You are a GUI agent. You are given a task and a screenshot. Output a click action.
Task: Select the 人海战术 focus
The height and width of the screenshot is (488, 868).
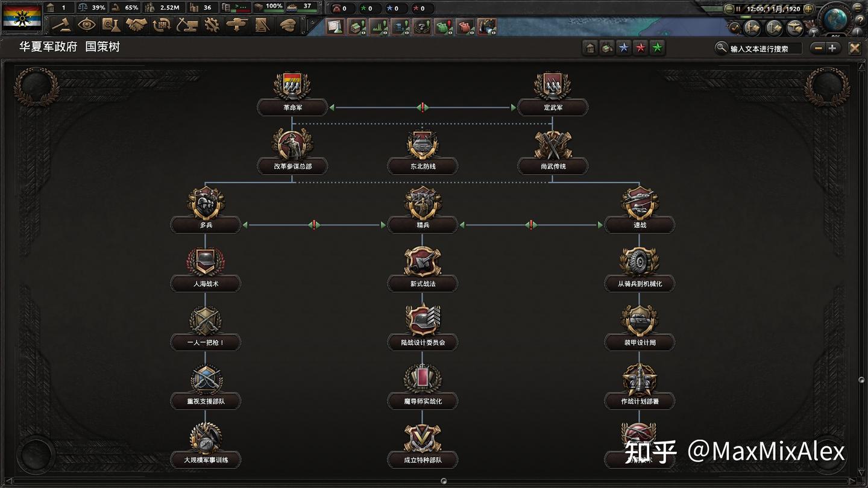pos(206,269)
